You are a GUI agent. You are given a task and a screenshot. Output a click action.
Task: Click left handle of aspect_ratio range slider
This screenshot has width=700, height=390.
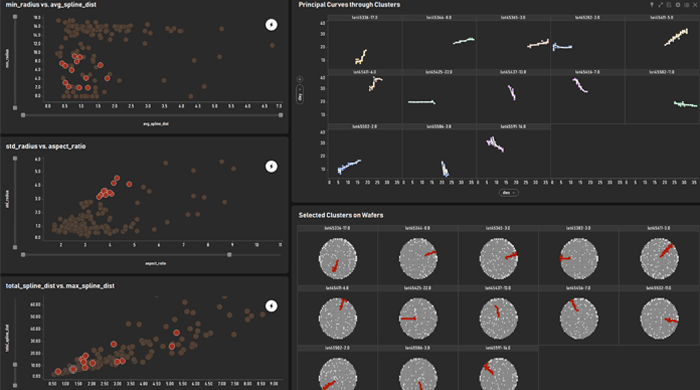pos(23,255)
